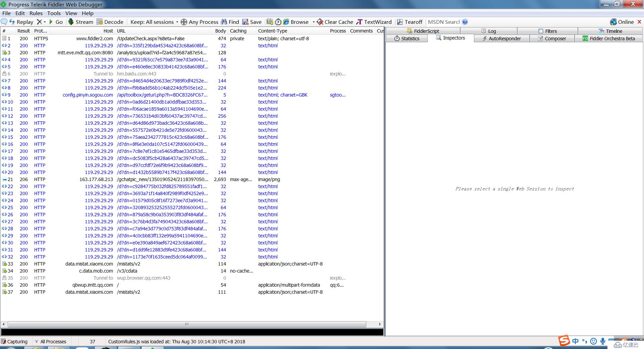Open the Rules menu
644x349 pixels.
tap(36, 13)
